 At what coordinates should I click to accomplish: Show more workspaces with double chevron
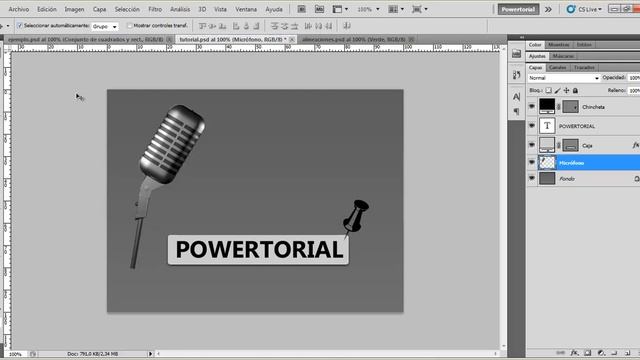click(x=548, y=9)
